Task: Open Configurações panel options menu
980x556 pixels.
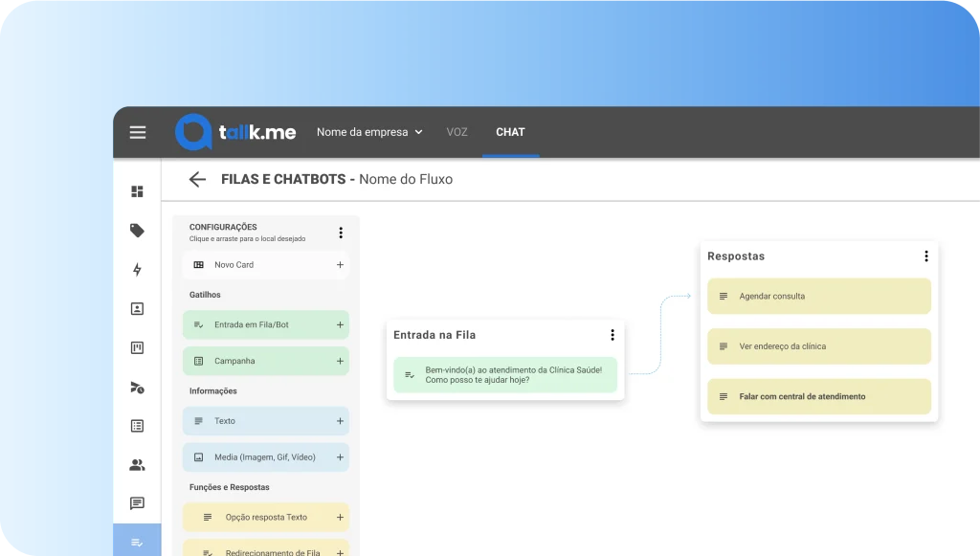Action: point(341,233)
